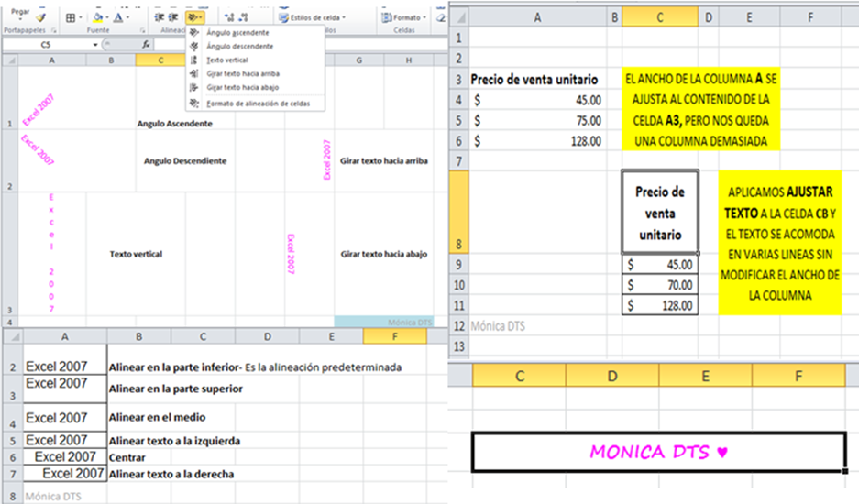Click the Format Painter brush icon
Viewport: 859px width, 504px height.
40,18
